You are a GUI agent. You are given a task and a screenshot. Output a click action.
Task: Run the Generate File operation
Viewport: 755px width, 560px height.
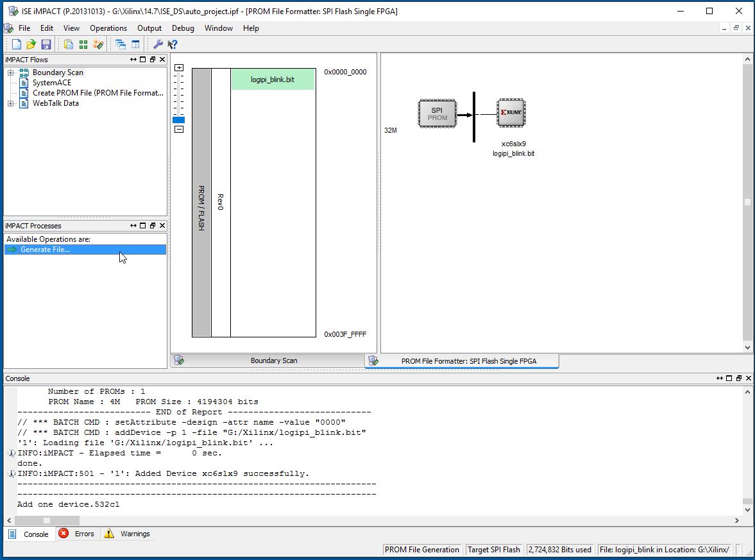45,250
